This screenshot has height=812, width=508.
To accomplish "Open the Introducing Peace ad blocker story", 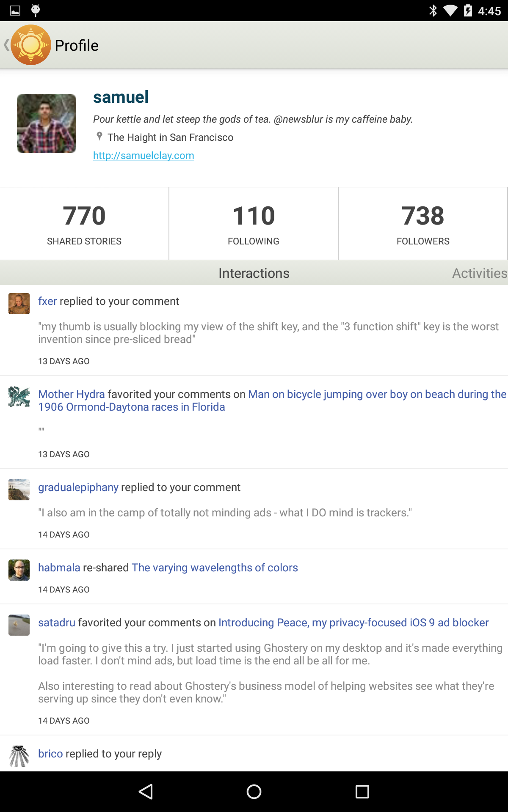I will (x=353, y=623).
